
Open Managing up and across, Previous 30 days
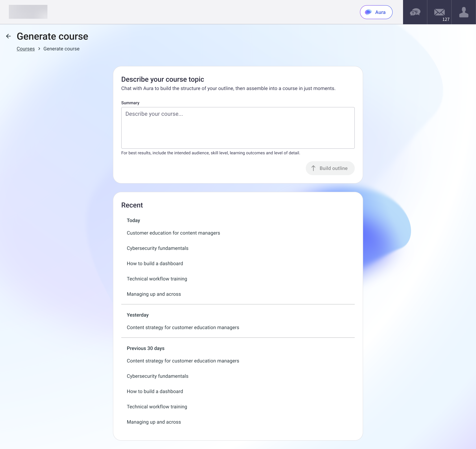(154, 422)
